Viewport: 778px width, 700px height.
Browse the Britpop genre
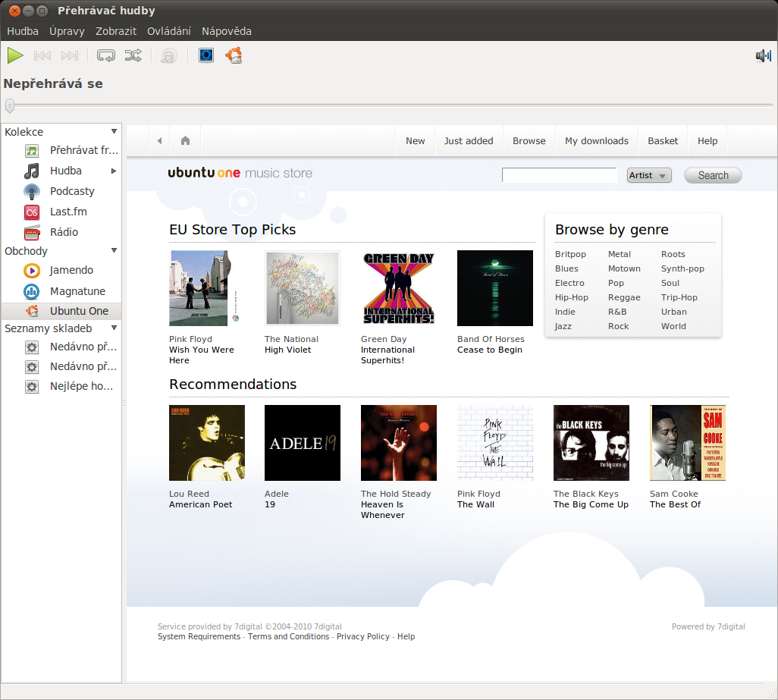click(x=570, y=254)
